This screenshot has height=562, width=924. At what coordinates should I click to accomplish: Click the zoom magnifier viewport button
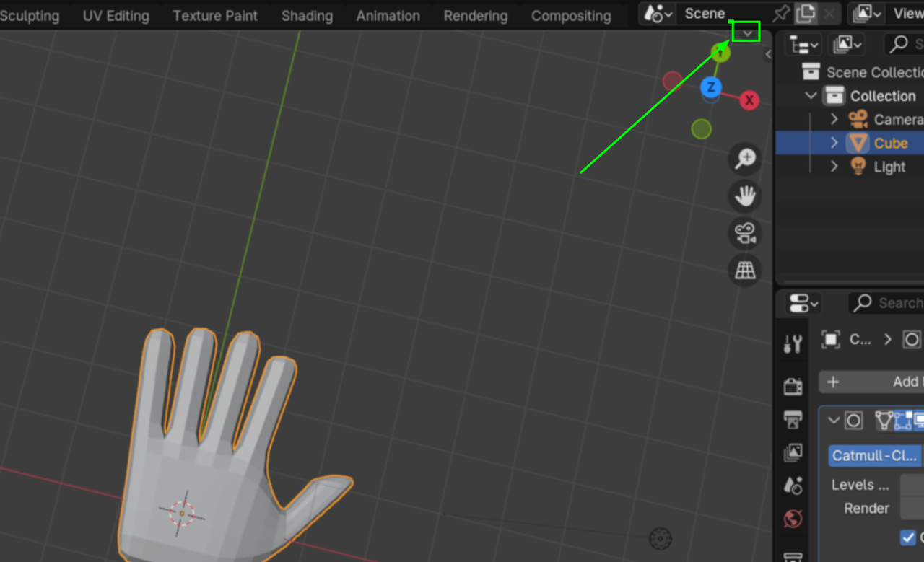tap(745, 159)
